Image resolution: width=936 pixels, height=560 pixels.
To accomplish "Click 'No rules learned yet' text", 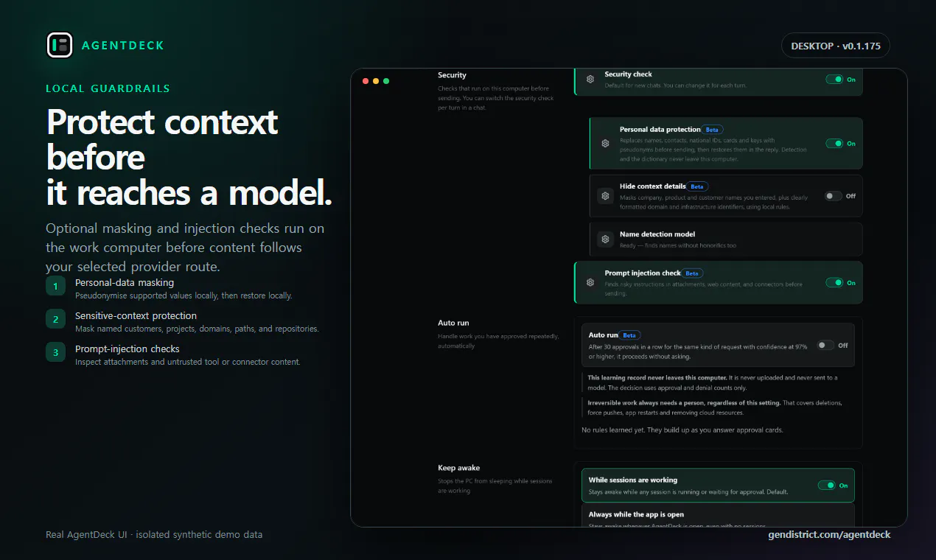I will tap(682, 430).
